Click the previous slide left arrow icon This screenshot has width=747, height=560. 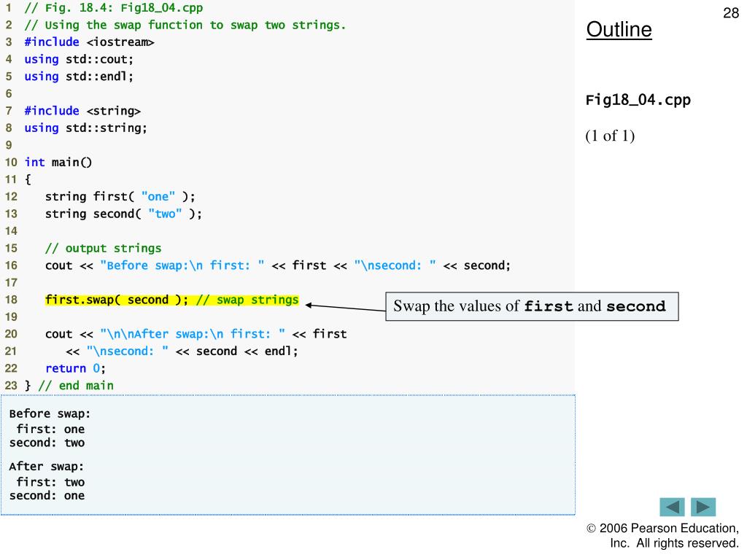[672, 507]
